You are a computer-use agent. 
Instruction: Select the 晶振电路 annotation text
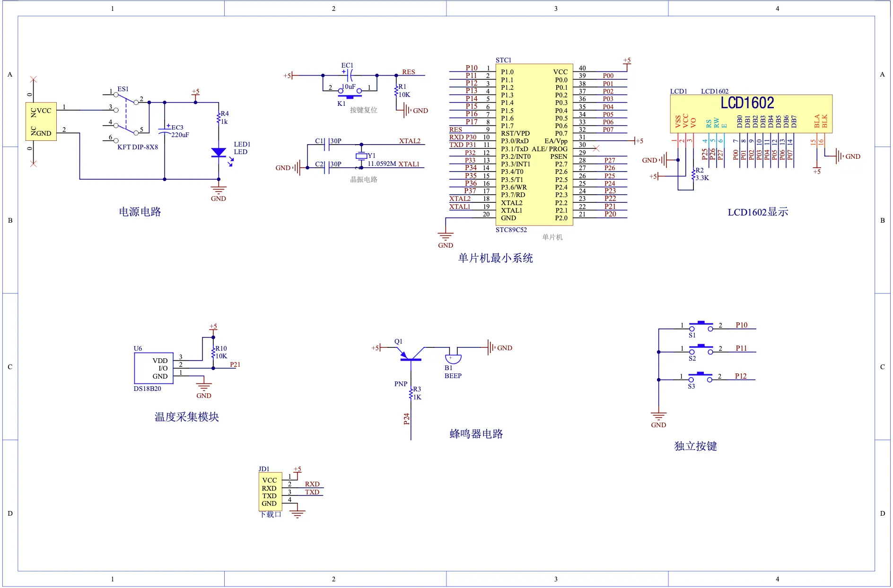[x=364, y=180]
